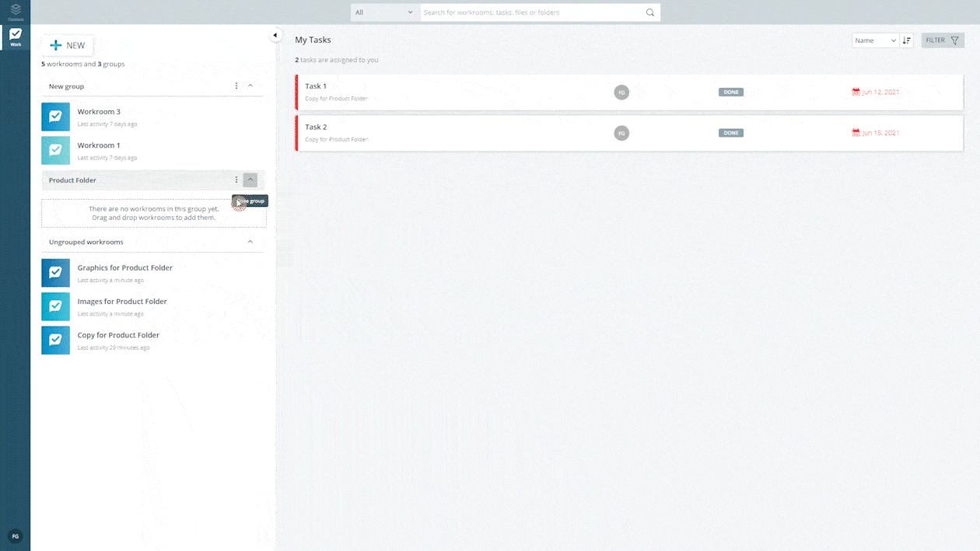Click the Workroom 3 icon

coord(55,117)
